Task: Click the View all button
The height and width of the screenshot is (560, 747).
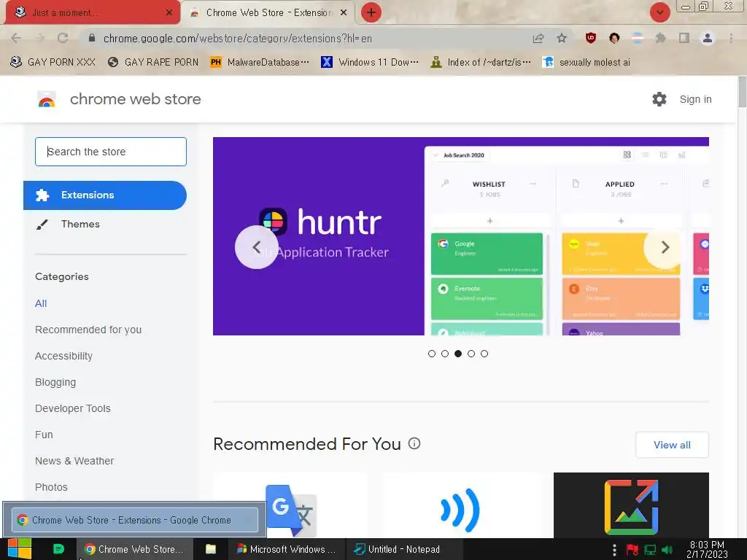Action: coord(672,445)
